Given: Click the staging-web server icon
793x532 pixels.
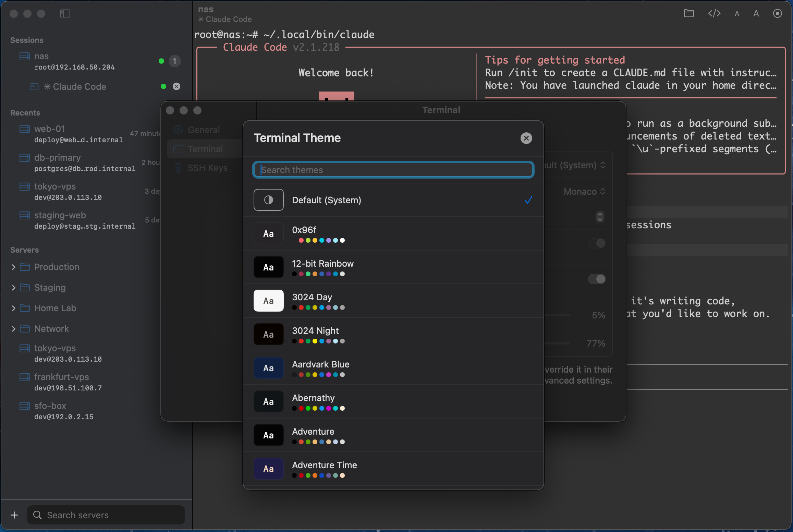Looking at the screenshot, I should [25, 215].
